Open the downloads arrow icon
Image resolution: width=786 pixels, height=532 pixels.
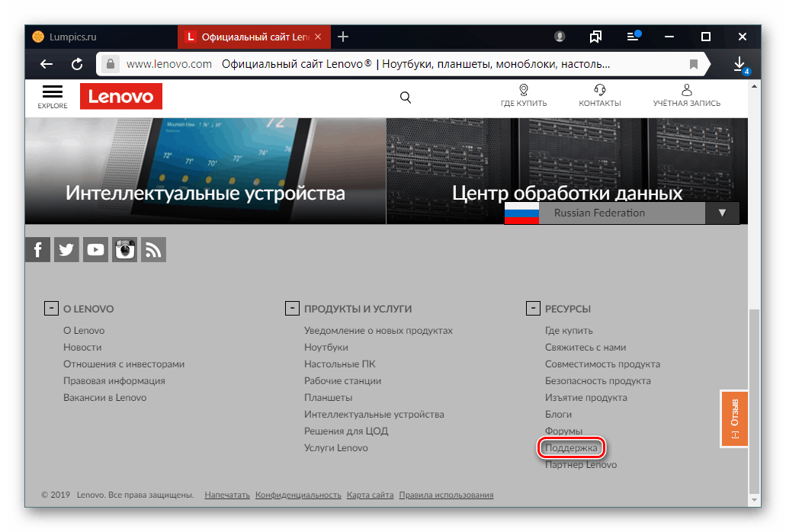739,64
